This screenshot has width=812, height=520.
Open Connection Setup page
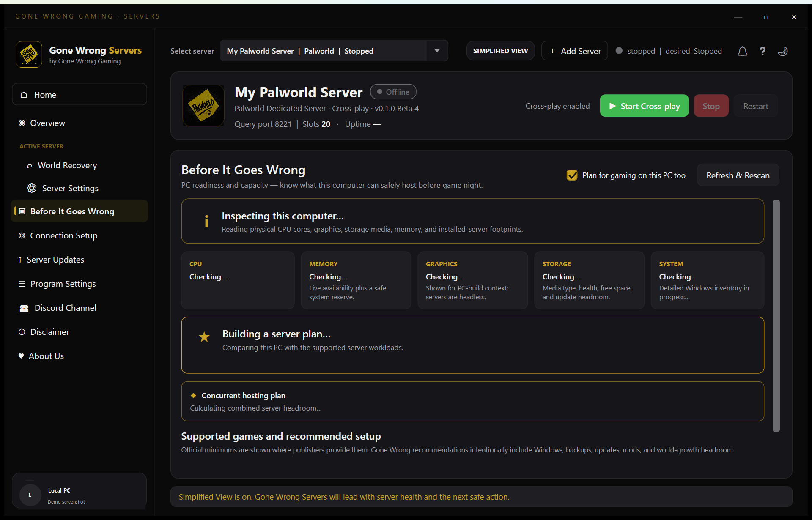click(x=80, y=235)
